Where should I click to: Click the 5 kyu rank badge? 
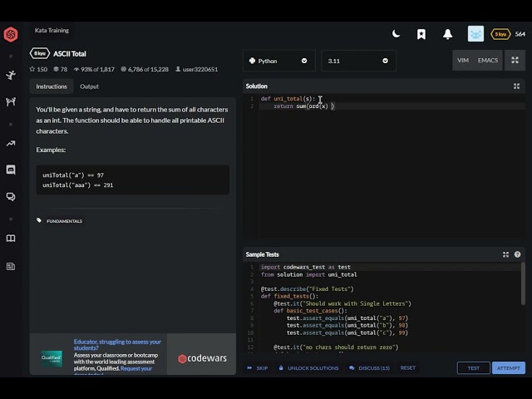click(500, 34)
